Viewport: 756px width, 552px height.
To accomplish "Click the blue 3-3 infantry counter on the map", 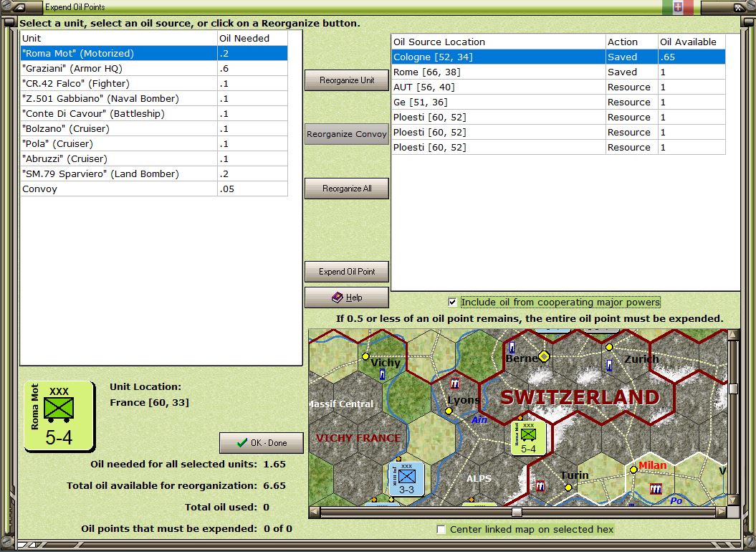I will coord(406,479).
